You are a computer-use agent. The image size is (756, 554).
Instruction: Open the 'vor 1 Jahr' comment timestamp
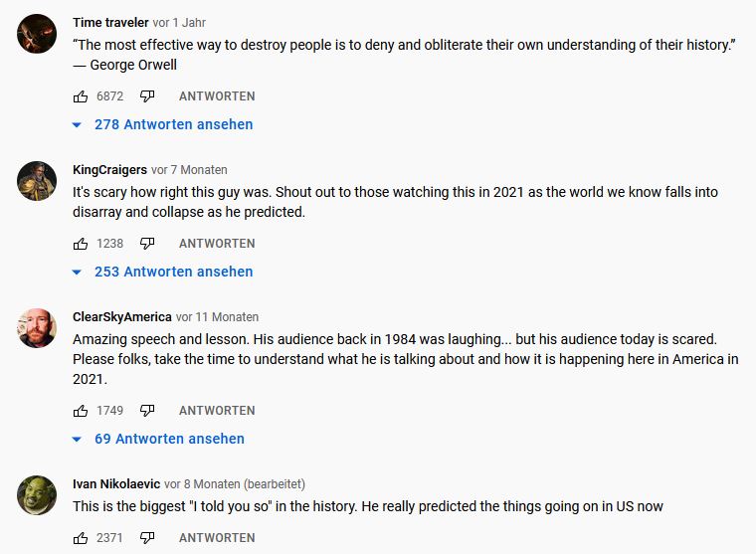pyautogui.click(x=180, y=23)
